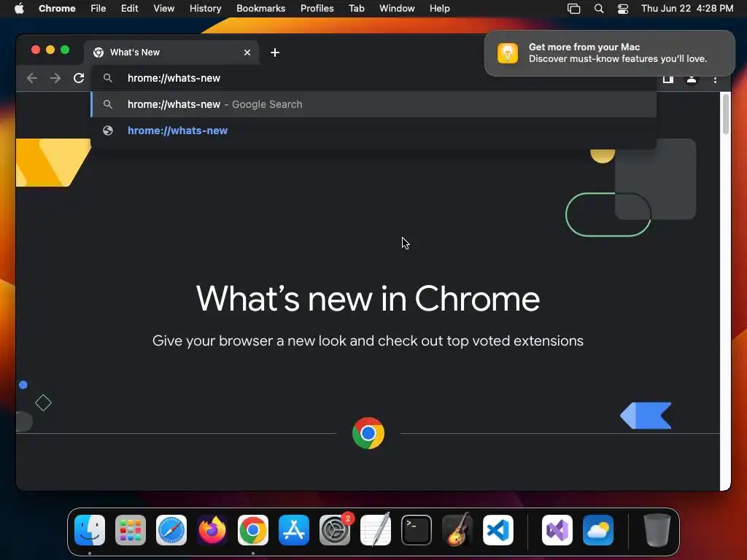Viewport: 747px width, 560px height.
Task: Open App Store from the dock
Action: [x=293, y=529]
